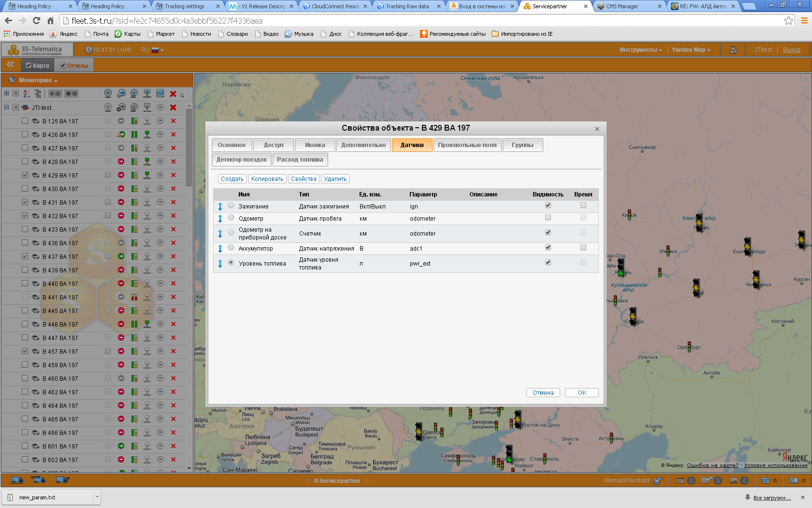Click browser page reload icon

36,20
